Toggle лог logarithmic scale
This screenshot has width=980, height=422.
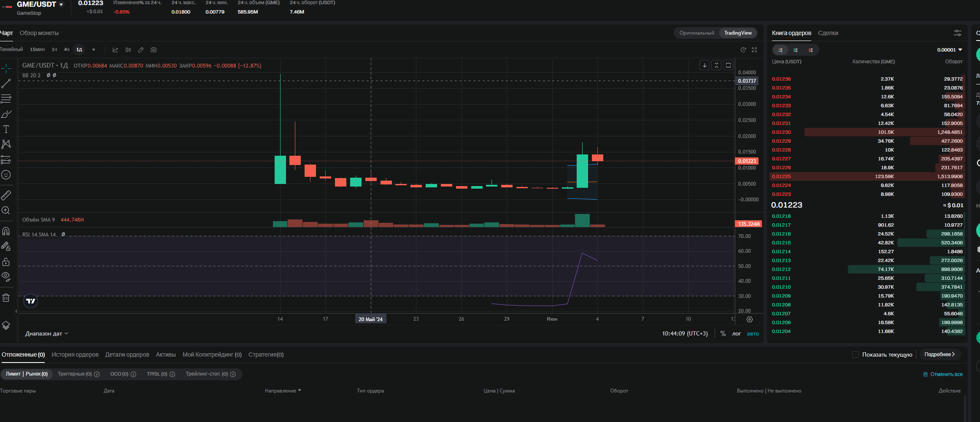[x=737, y=334]
